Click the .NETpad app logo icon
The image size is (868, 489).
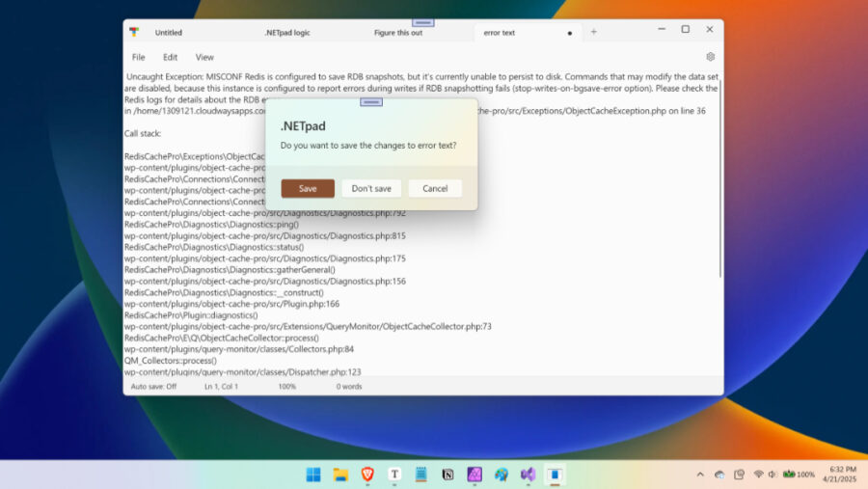click(134, 32)
